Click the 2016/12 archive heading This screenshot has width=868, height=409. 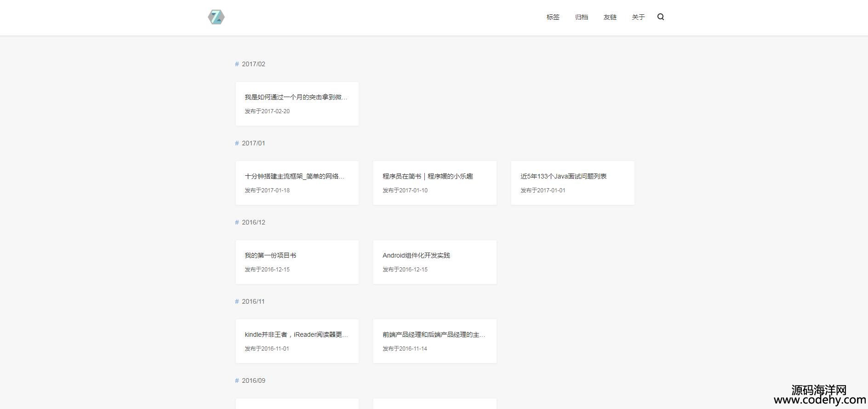click(x=250, y=222)
